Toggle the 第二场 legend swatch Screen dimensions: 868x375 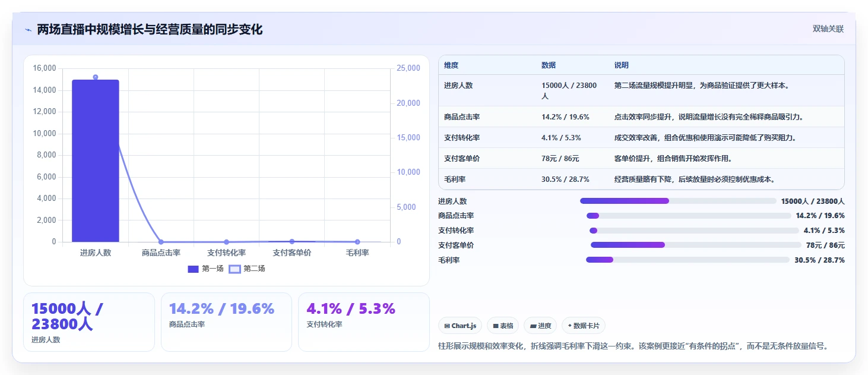[x=235, y=269]
